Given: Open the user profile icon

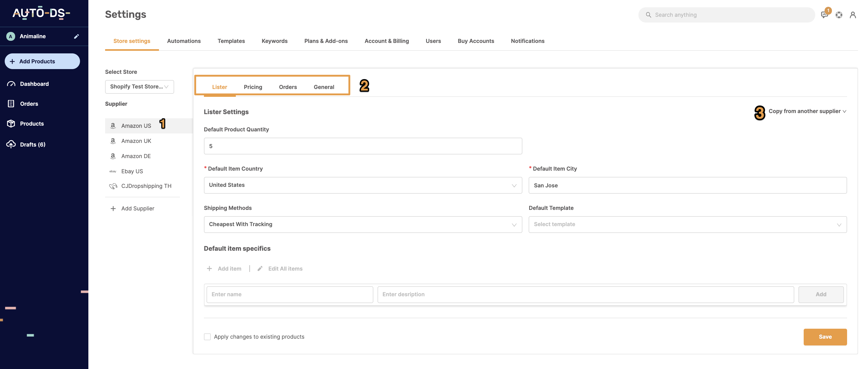Looking at the screenshot, I should tap(853, 15).
